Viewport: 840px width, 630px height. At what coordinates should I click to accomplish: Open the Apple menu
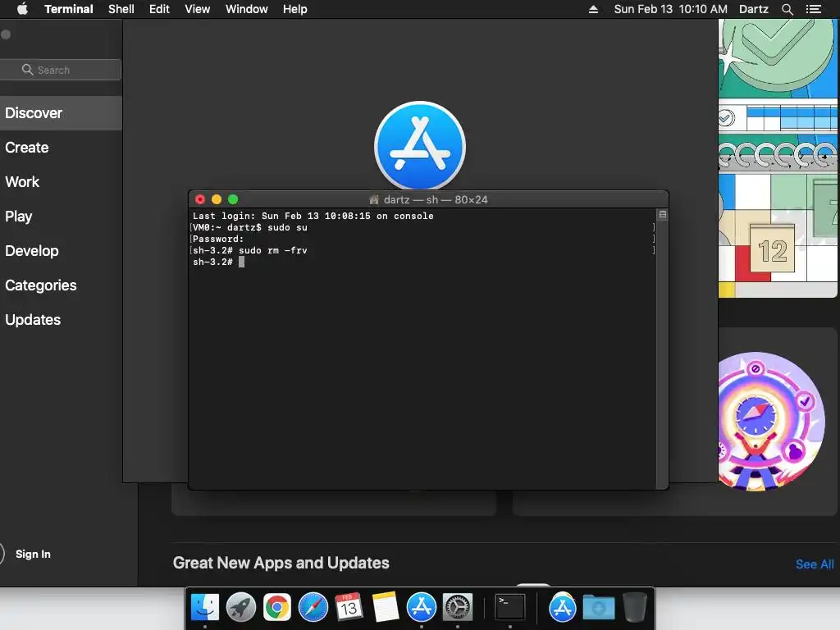pos(22,9)
